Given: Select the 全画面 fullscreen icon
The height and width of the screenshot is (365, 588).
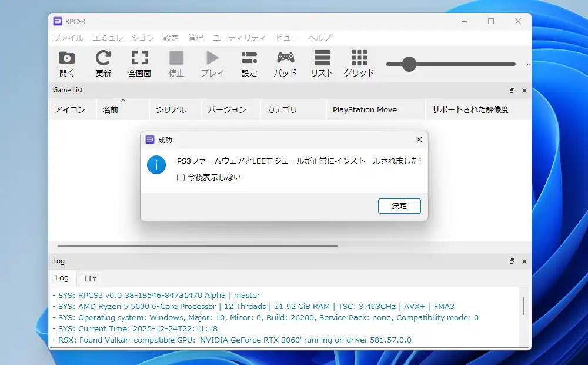Looking at the screenshot, I should point(139,63).
